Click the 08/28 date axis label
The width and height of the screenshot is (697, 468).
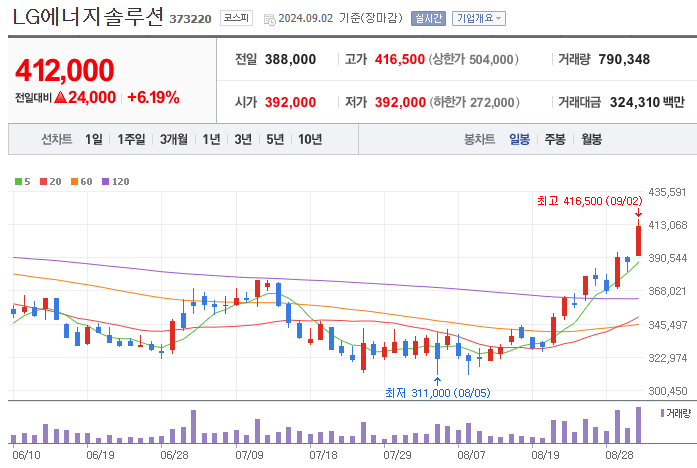(620, 455)
